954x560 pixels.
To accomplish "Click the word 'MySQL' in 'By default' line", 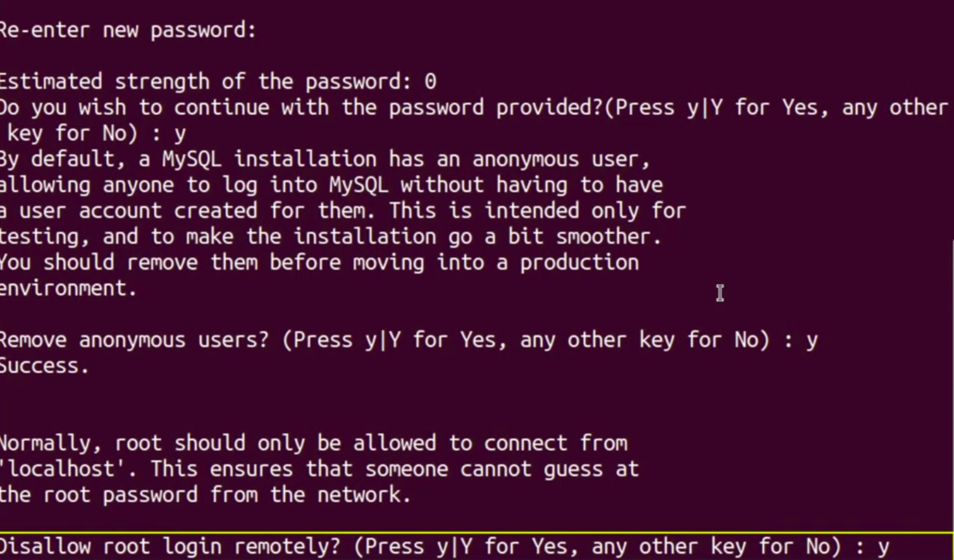I will [191, 160].
